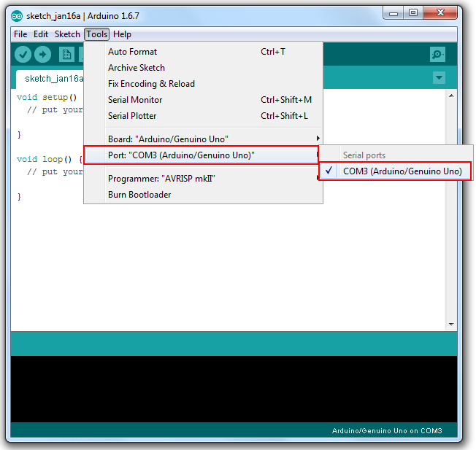This screenshot has width=476, height=450.
Task: Choose Fix Encoding & Reload
Action: (203, 84)
